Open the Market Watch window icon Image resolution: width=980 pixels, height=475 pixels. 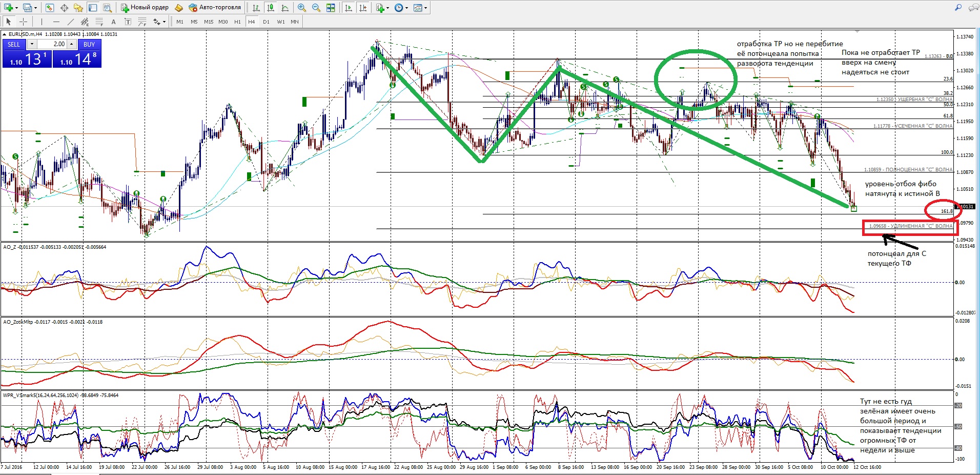(x=50, y=8)
